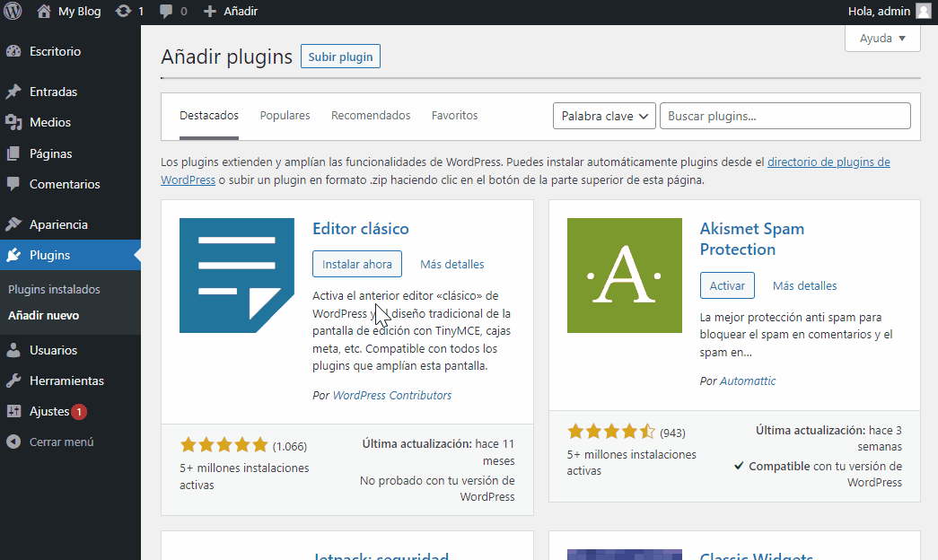Click the home icon beside My Blog
Viewport: 938px width, 560px height.
point(44,12)
